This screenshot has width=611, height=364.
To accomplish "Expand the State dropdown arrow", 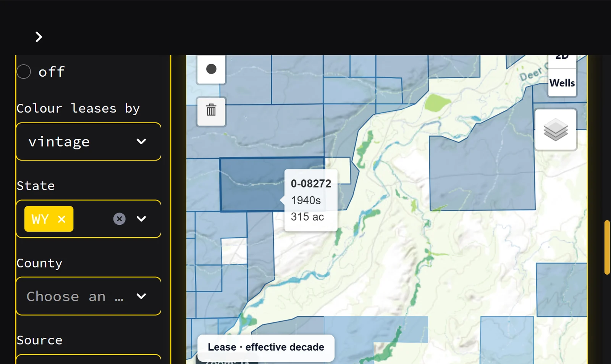I will click(x=141, y=219).
